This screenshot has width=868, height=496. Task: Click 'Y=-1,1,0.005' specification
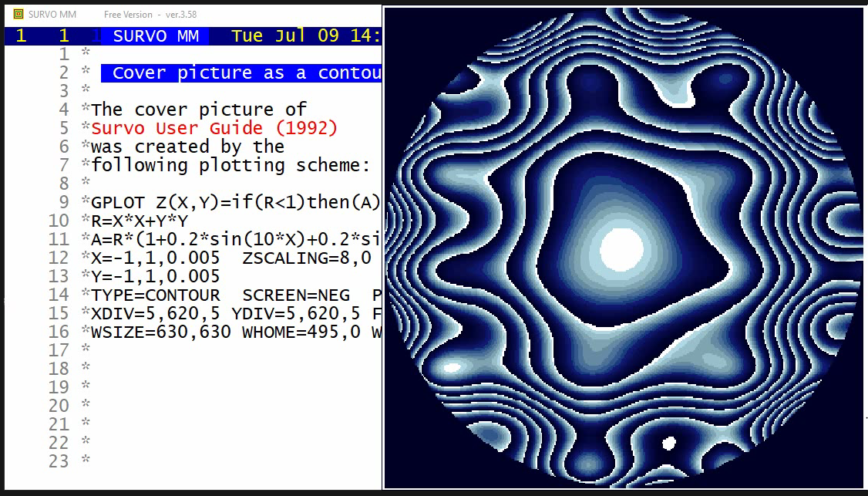(155, 276)
